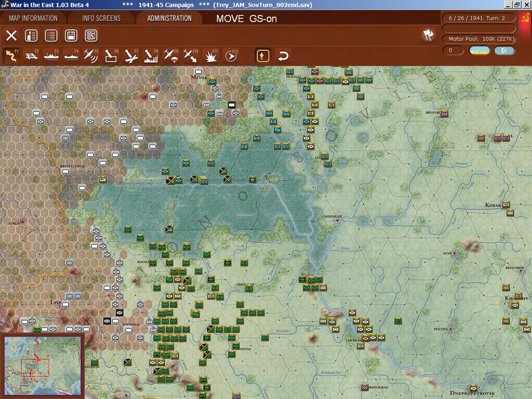Select the F6 bomb unit mode icon

coord(111,56)
